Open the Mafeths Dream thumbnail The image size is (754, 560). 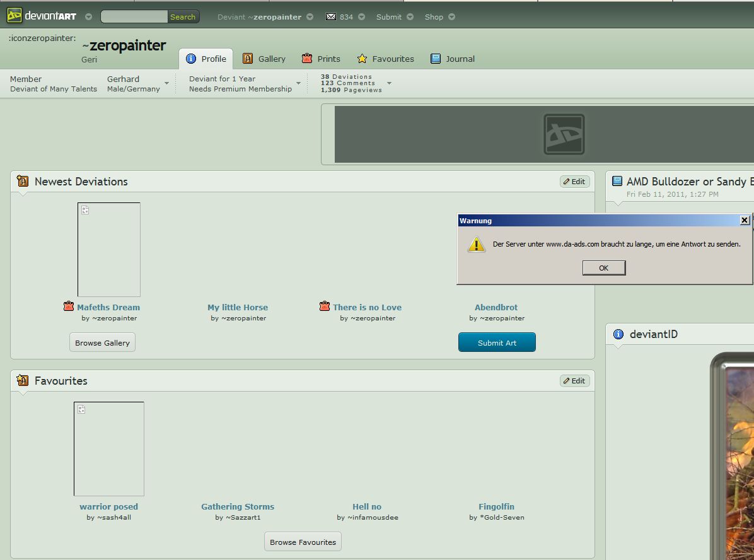tap(109, 250)
